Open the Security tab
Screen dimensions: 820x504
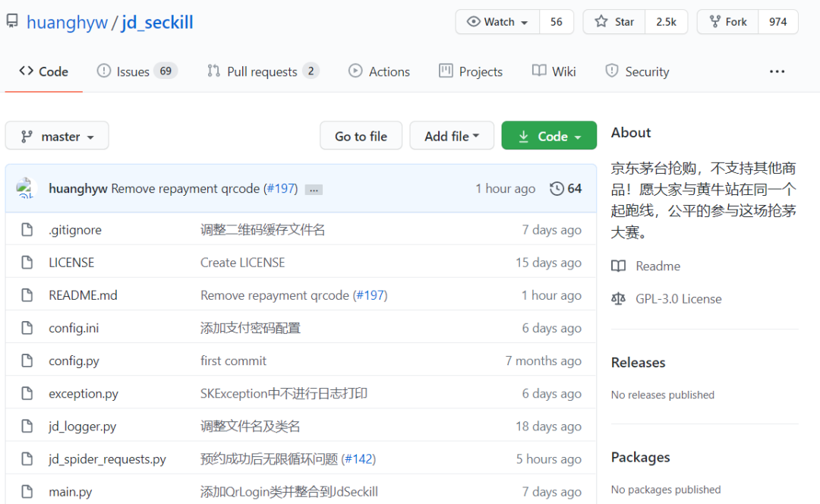click(x=637, y=71)
